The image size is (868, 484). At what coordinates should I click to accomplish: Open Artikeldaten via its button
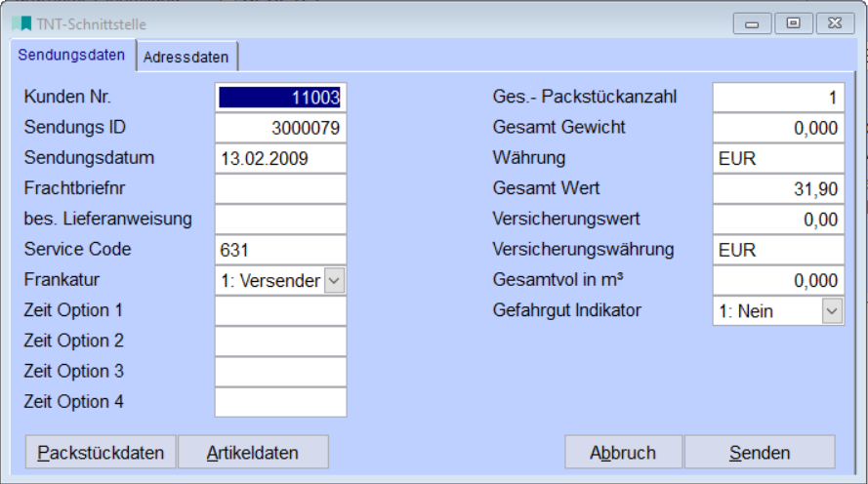(253, 453)
